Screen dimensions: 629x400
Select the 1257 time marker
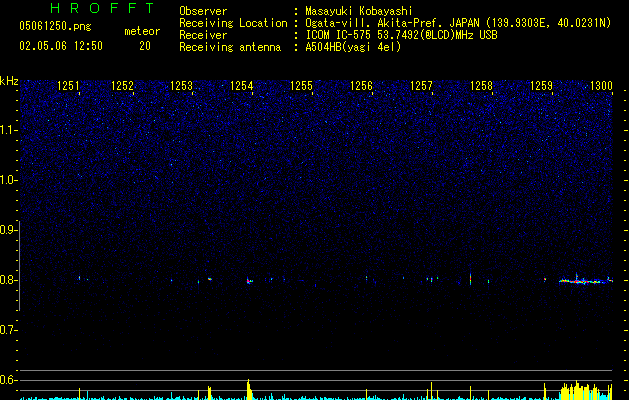[x=422, y=86]
